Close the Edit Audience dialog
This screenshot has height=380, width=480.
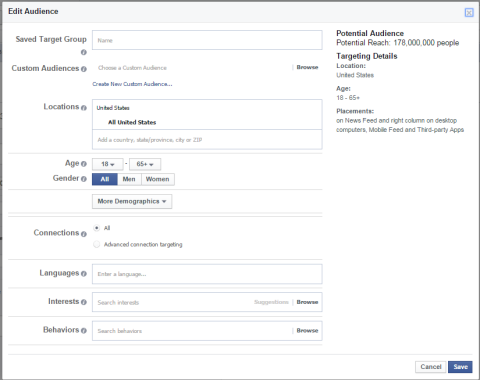pyautogui.click(x=469, y=13)
